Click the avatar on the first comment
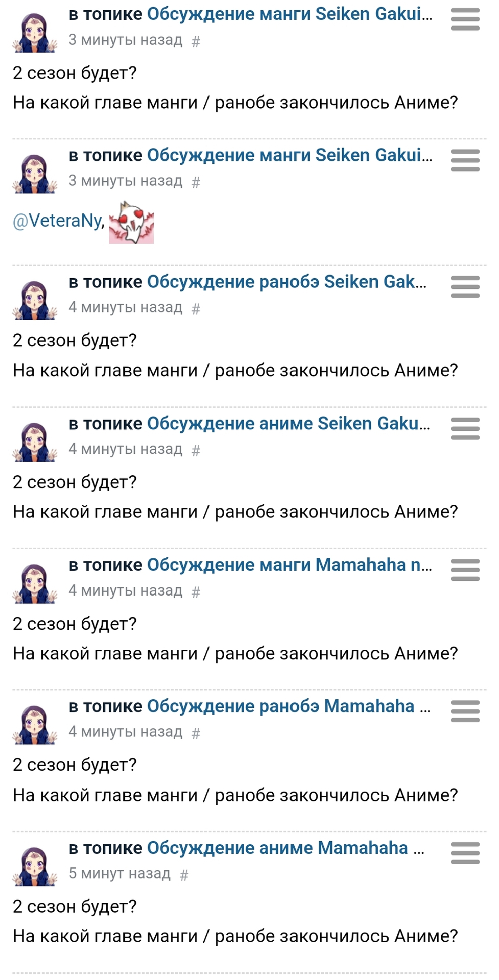 coord(35,32)
